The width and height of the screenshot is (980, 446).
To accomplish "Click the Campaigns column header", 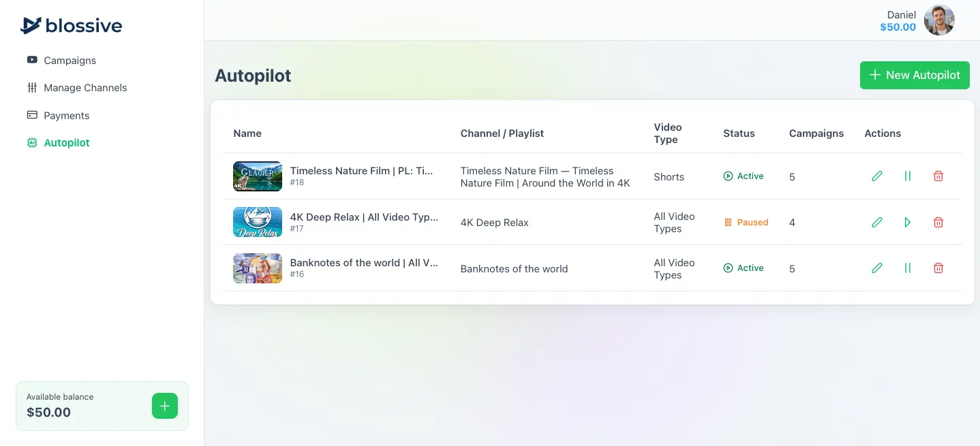I will click(x=816, y=133).
